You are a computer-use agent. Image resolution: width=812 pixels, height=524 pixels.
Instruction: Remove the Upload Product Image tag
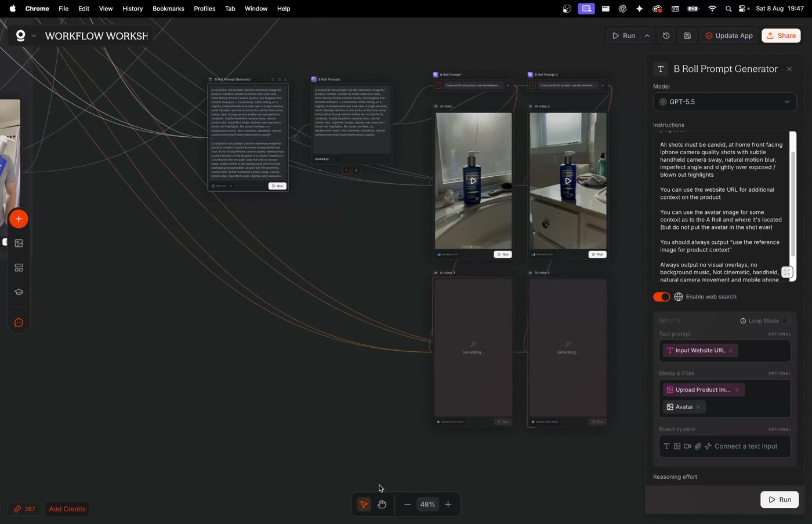(x=737, y=390)
